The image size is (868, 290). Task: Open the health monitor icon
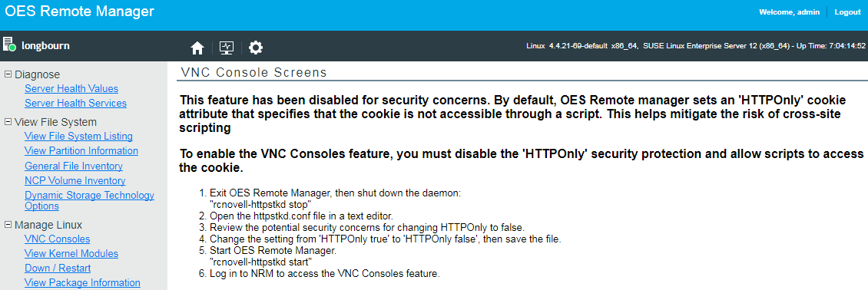[227, 48]
